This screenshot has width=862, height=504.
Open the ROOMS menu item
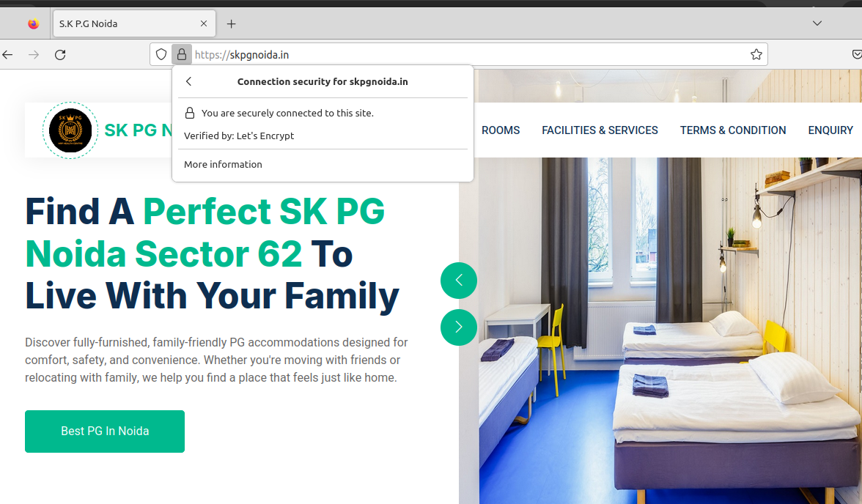click(501, 130)
